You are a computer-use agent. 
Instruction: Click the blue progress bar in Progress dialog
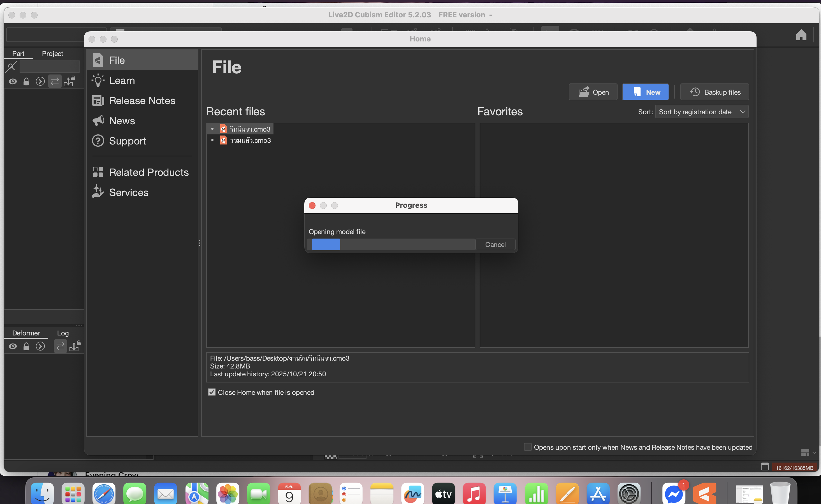[x=326, y=244]
